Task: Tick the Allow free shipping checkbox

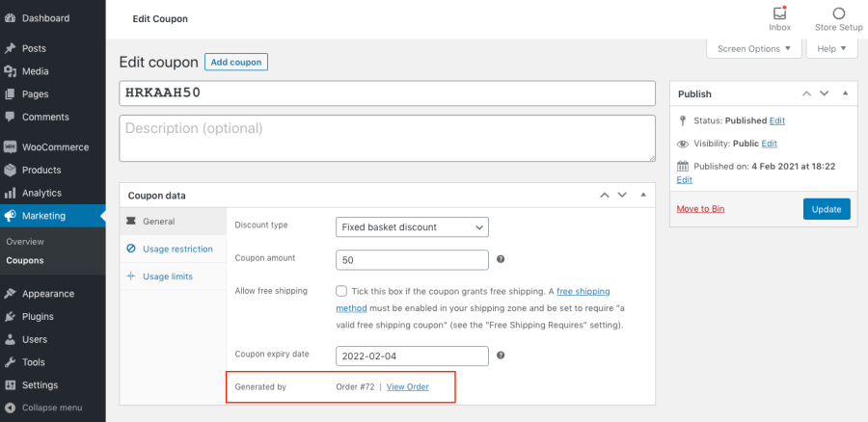Action: (x=341, y=291)
